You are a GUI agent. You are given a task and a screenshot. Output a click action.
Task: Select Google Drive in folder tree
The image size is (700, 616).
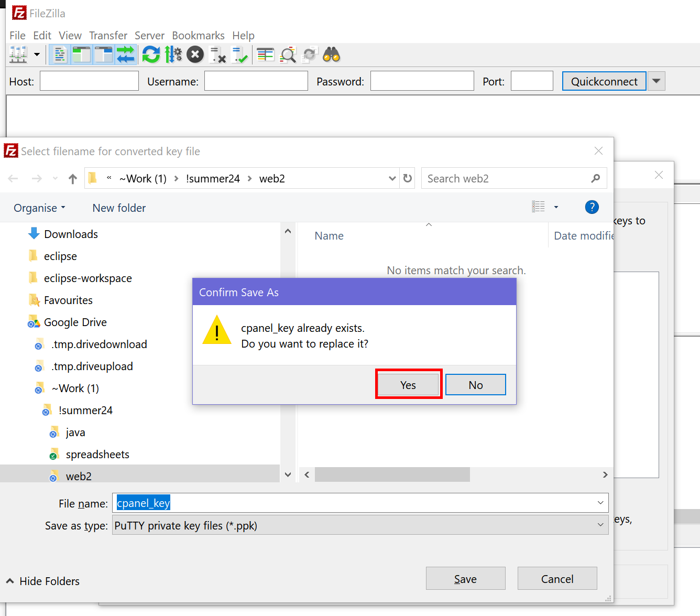pyautogui.click(x=75, y=322)
